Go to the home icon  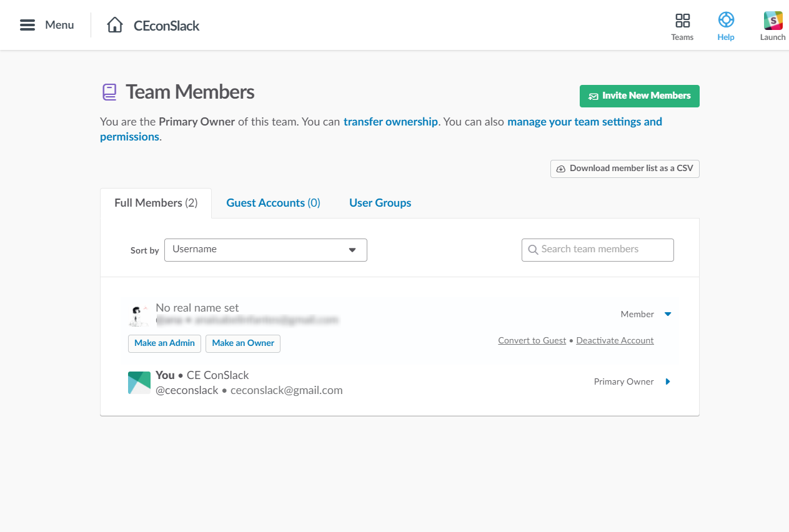tap(115, 25)
